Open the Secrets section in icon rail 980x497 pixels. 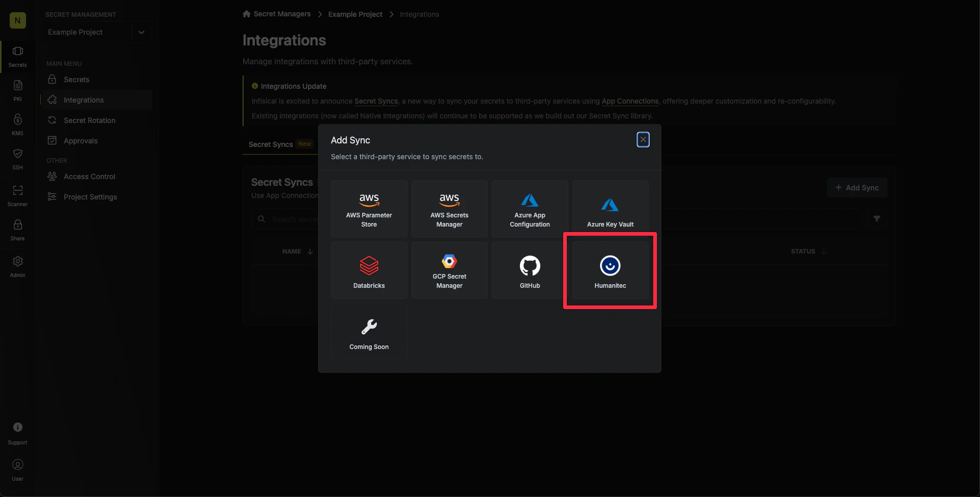[x=18, y=57]
